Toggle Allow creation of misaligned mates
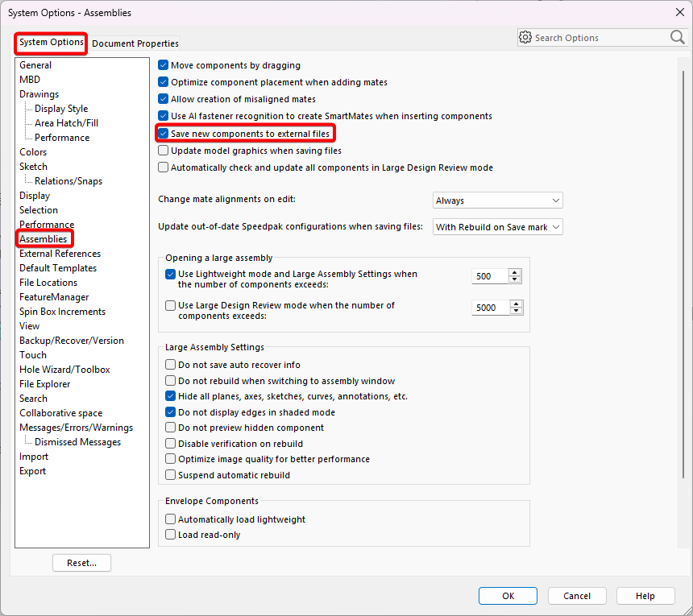Image resolution: width=693 pixels, height=616 pixels. (163, 99)
